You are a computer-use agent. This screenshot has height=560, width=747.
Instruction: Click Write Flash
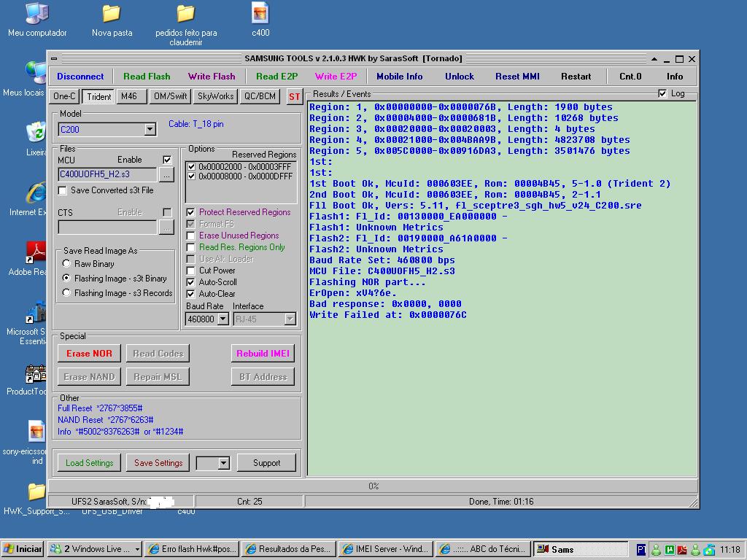(x=212, y=76)
